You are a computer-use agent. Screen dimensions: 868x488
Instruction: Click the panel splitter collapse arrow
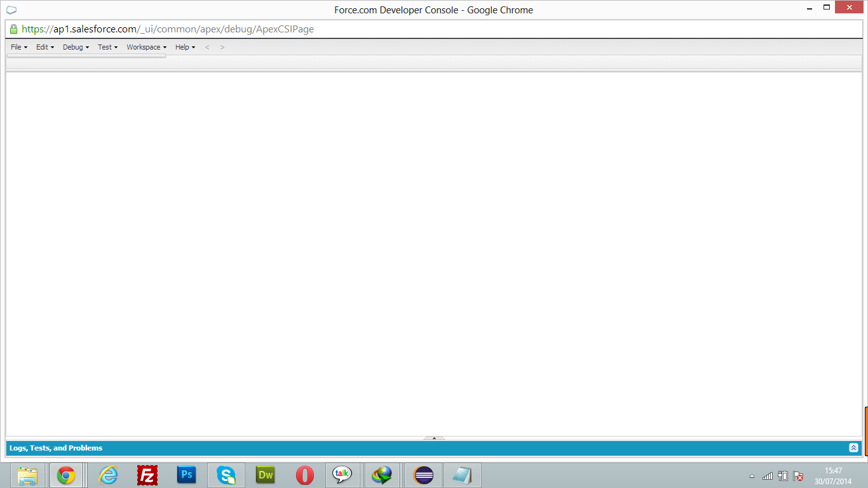pyautogui.click(x=434, y=438)
